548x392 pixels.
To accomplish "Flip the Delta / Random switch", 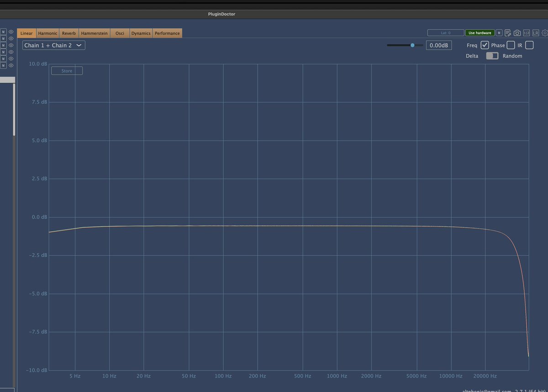I will click(x=492, y=56).
